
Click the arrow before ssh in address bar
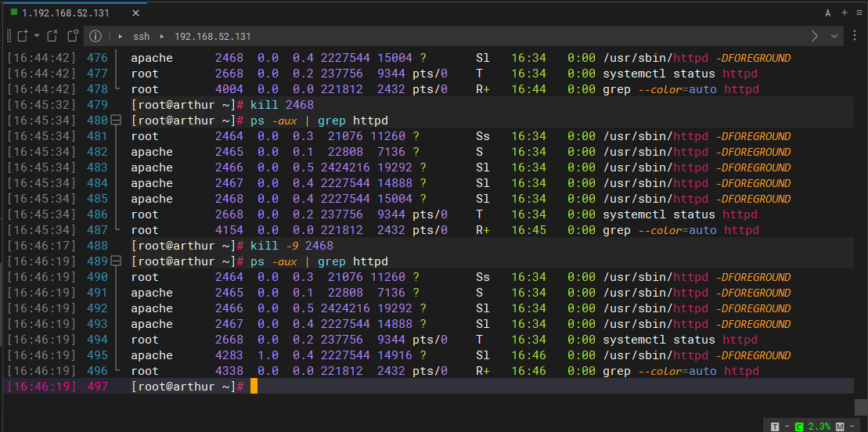tap(120, 37)
